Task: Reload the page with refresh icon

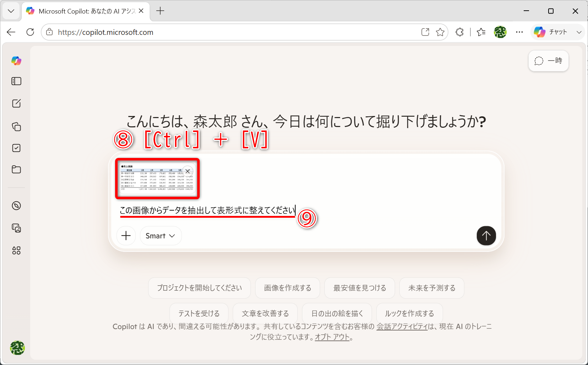Action: (x=30, y=32)
